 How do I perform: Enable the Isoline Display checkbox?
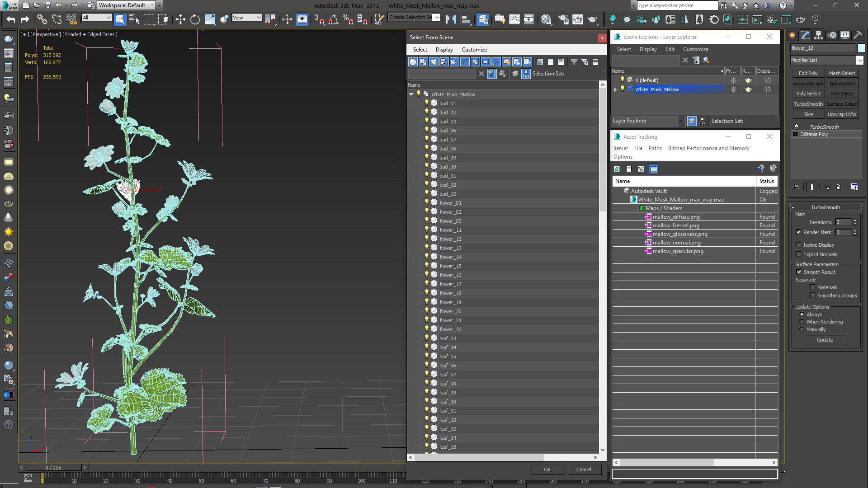799,245
